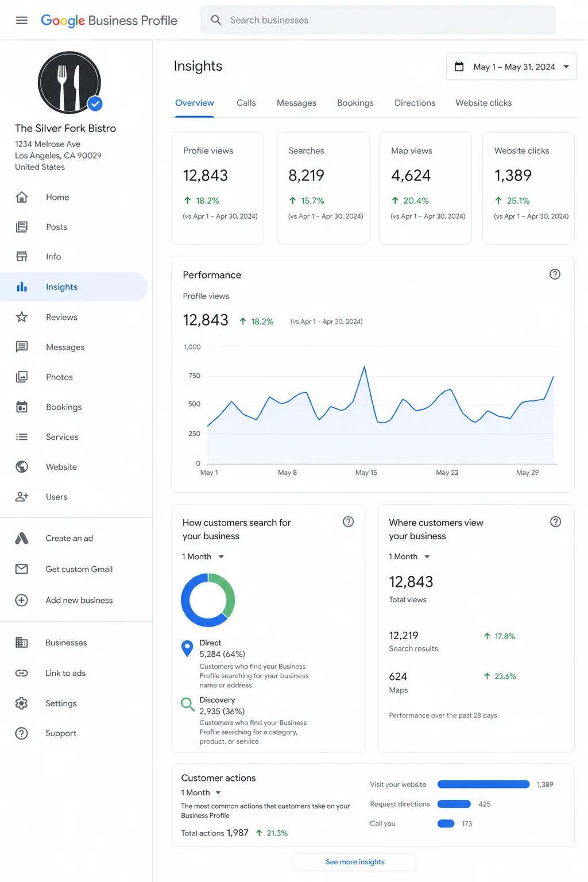Image resolution: width=588 pixels, height=882 pixels.
Task: Expand 1 Month dropdown under How customers search
Action: pos(203,556)
